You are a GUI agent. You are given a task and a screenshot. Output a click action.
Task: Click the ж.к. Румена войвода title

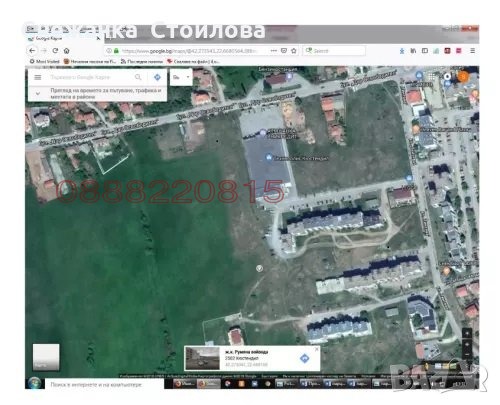tap(246, 352)
